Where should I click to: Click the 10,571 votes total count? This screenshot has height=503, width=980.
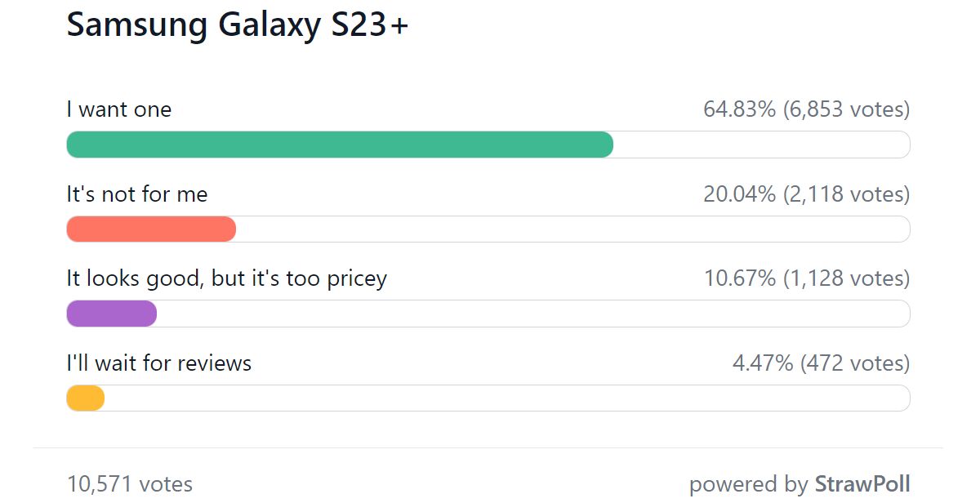click(x=130, y=484)
